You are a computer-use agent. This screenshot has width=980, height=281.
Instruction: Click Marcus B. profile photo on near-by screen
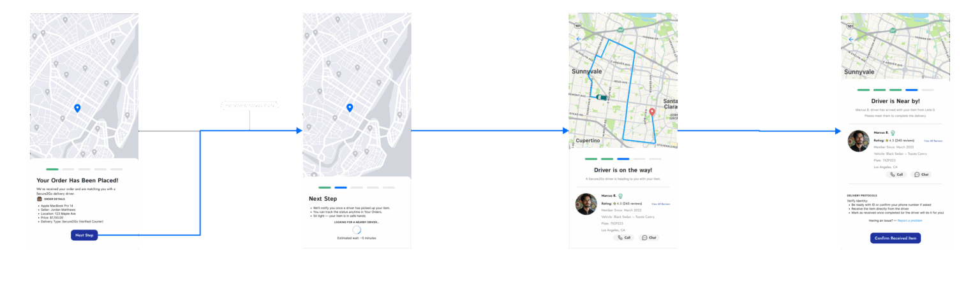tap(859, 141)
